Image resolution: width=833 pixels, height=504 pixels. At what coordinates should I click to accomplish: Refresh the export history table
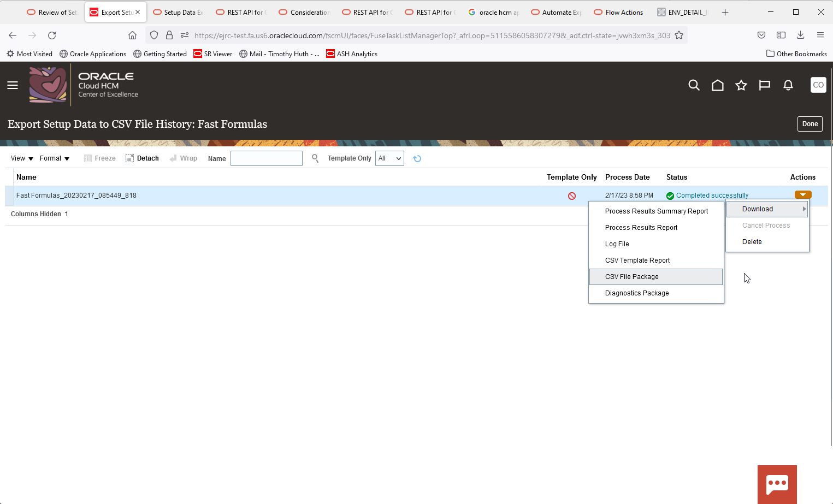coord(417,158)
